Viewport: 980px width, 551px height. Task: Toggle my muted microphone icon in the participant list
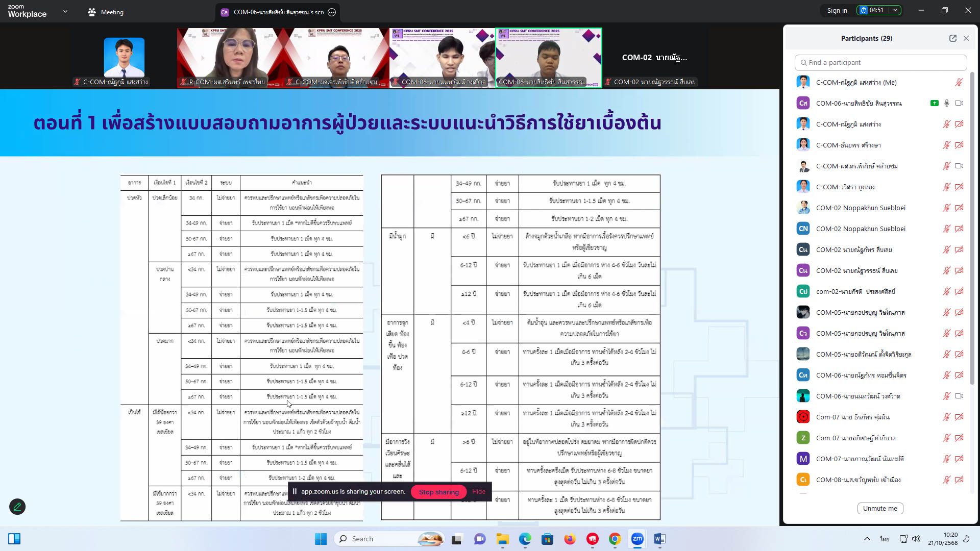point(959,82)
